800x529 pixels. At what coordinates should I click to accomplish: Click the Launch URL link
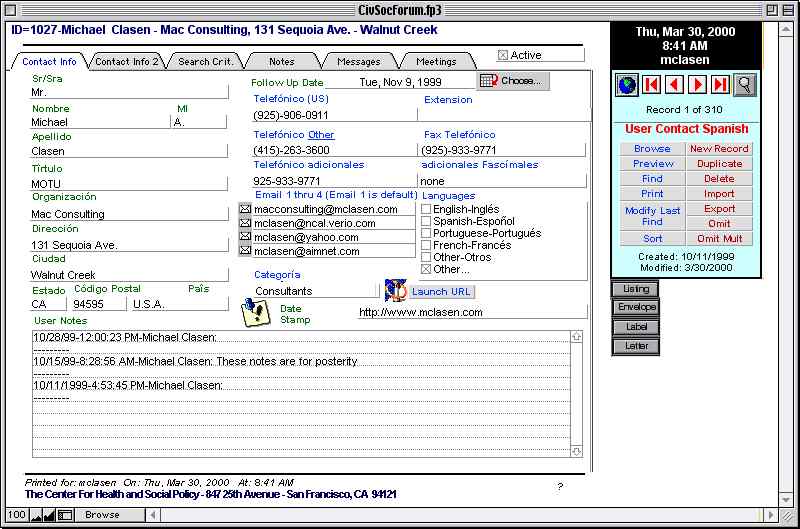click(x=441, y=292)
